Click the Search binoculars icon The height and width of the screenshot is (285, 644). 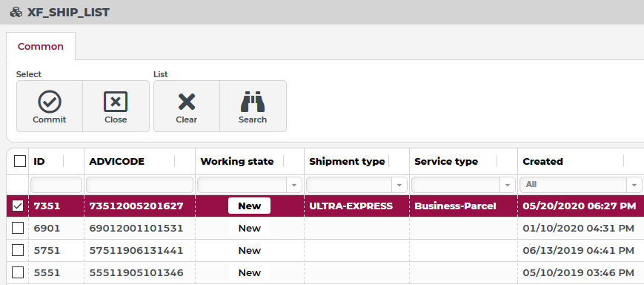pos(253,102)
